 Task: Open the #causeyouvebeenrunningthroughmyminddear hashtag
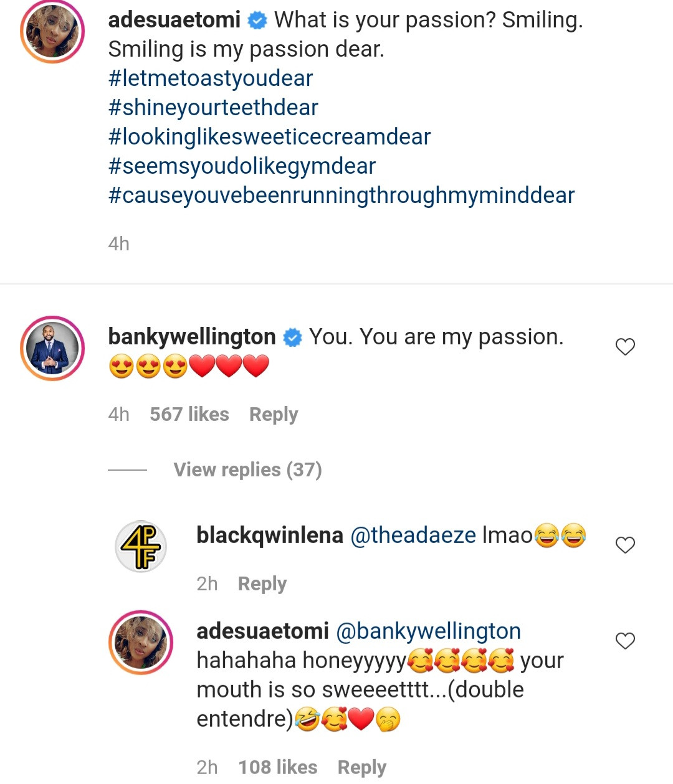pos(341,196)
